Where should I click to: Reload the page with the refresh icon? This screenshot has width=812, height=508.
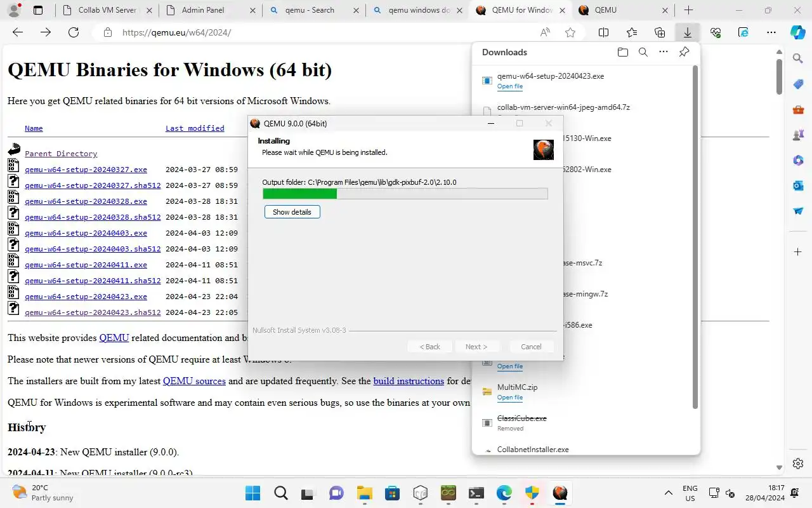[74, 32]
